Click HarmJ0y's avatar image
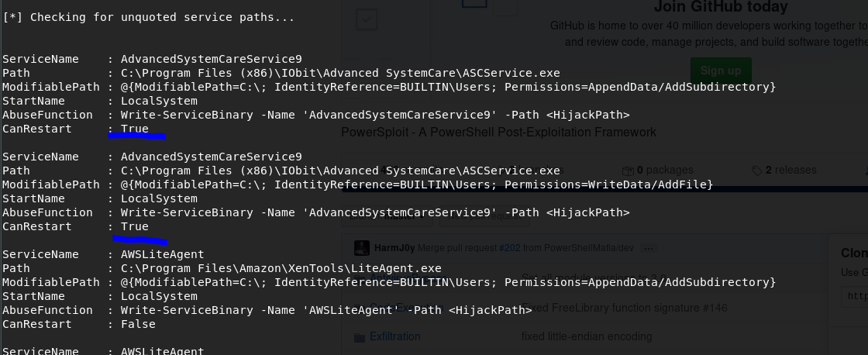868x355 pixels. pos(361,248)
